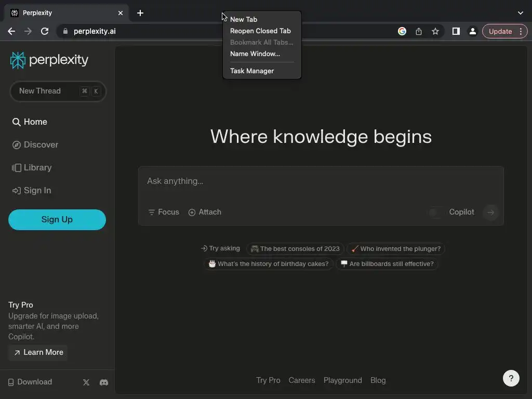The width and height of the screenshot is (532, 399).
Task: Bookmark this page with star icon
Action: (435, 31)
